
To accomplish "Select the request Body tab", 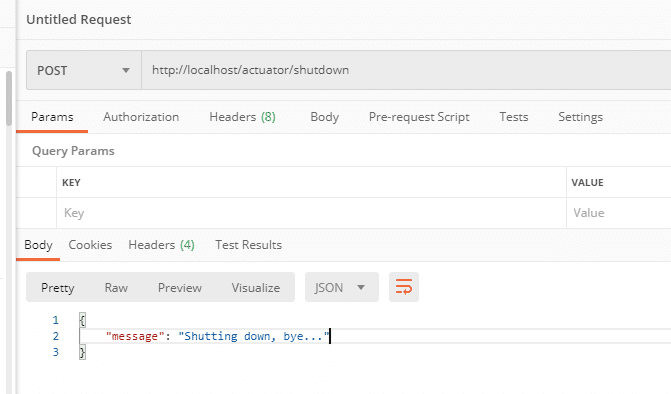I will 324,117.
